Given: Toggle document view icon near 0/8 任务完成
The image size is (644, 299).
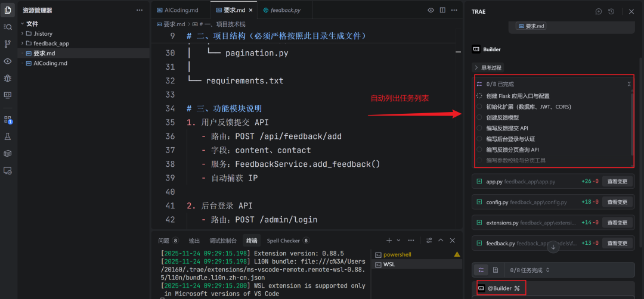Looking at the screenshot, I should 496,270.
